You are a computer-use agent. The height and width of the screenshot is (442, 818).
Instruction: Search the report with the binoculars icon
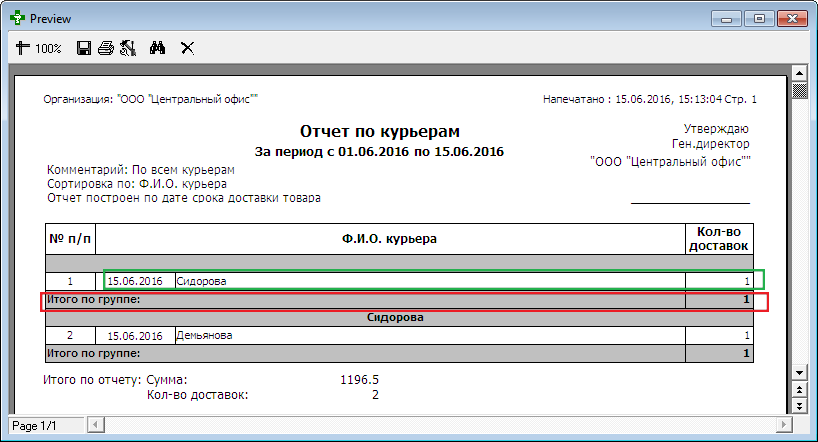157,48
